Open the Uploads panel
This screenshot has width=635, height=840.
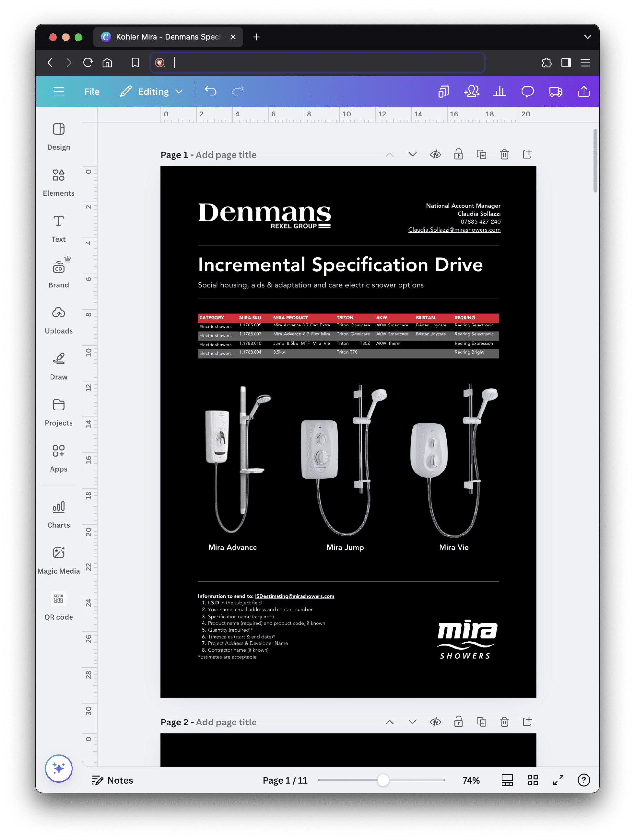pos(58,320)
